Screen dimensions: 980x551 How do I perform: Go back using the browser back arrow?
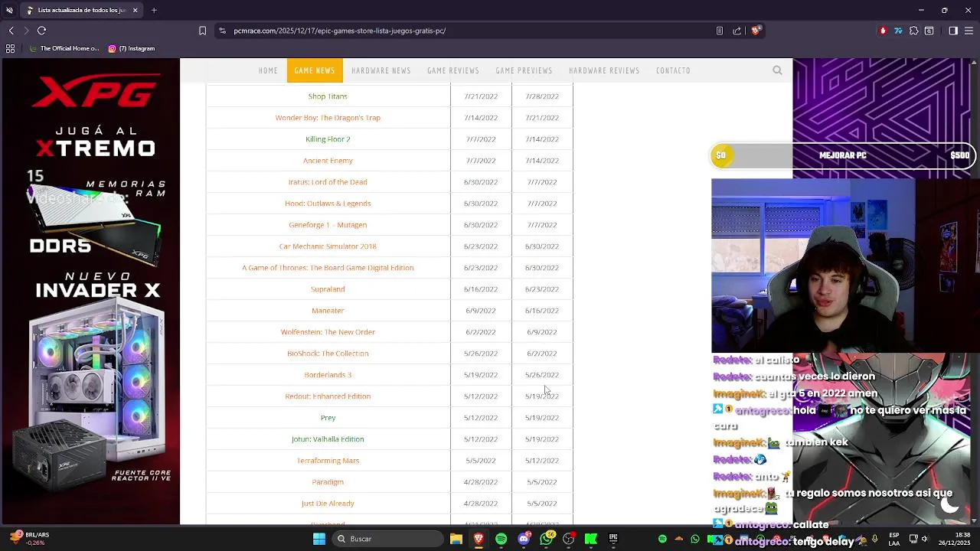pyautogui.click(x=11, y=31)
